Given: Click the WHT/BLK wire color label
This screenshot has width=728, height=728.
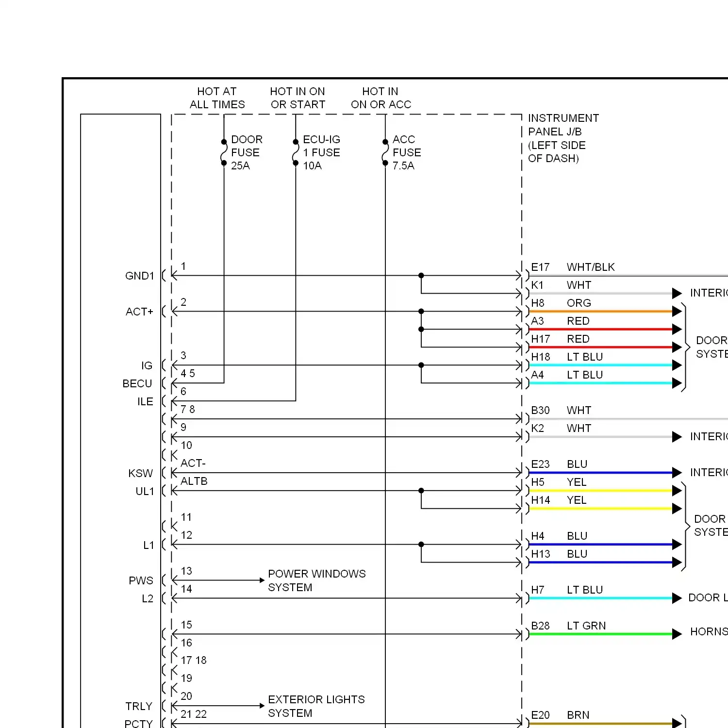Looking at the screenshot, I should [x=591, y=267].
